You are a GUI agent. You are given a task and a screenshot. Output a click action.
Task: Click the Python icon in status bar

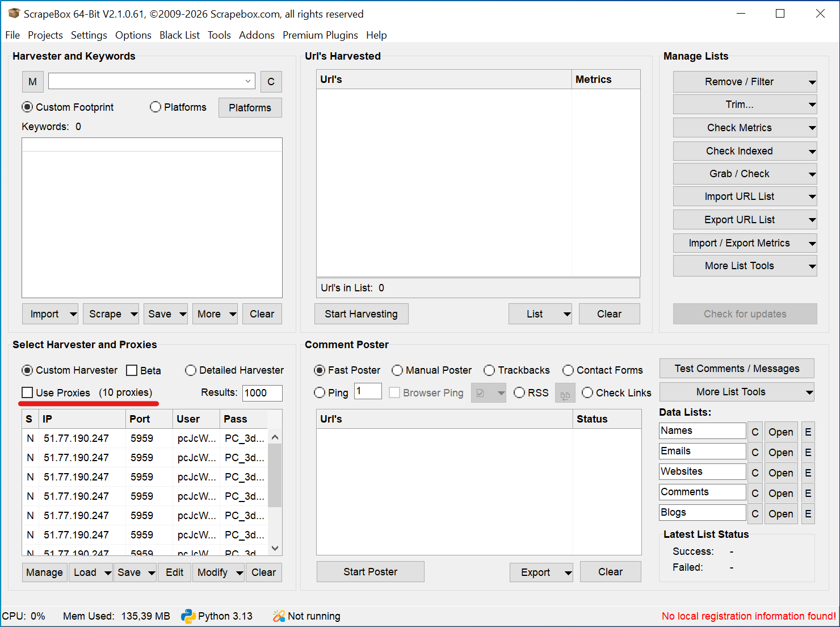click(188, 616)
